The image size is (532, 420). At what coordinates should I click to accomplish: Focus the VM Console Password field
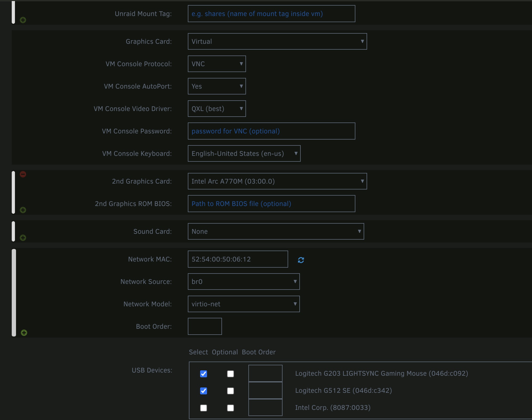(x=271, y=131)
